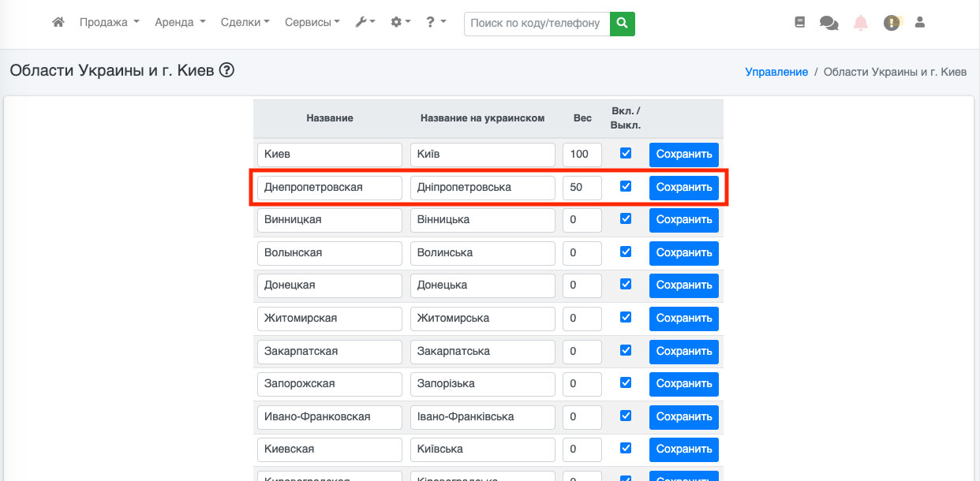Click the search by code/phone field

pos(537,24)
